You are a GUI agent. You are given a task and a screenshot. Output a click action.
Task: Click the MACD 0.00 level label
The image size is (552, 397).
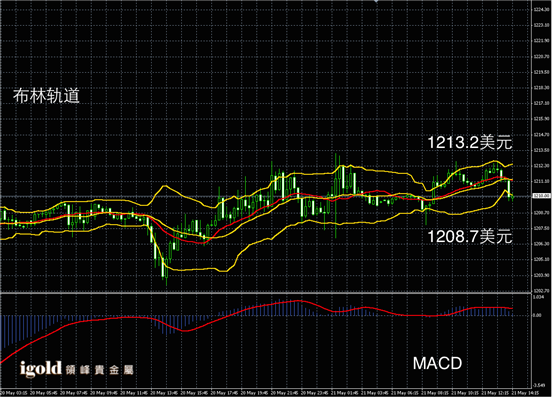pos(537,315)
